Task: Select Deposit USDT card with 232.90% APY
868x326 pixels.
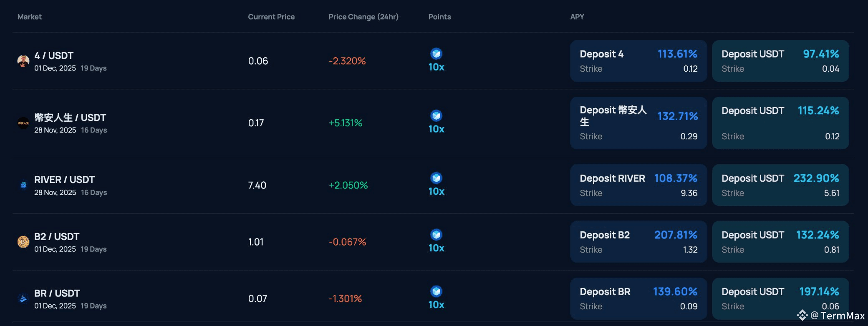Action: pos(780,185)
